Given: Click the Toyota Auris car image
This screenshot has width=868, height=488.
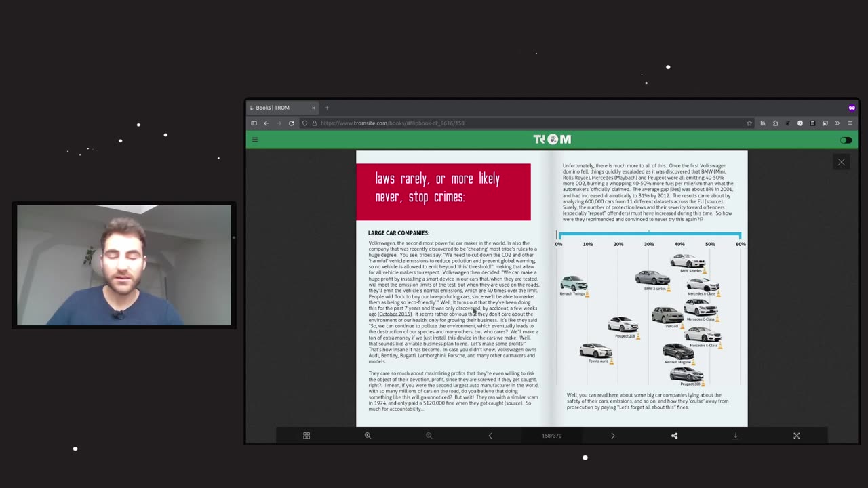Looking at the screenshot, I should (596, 350).
